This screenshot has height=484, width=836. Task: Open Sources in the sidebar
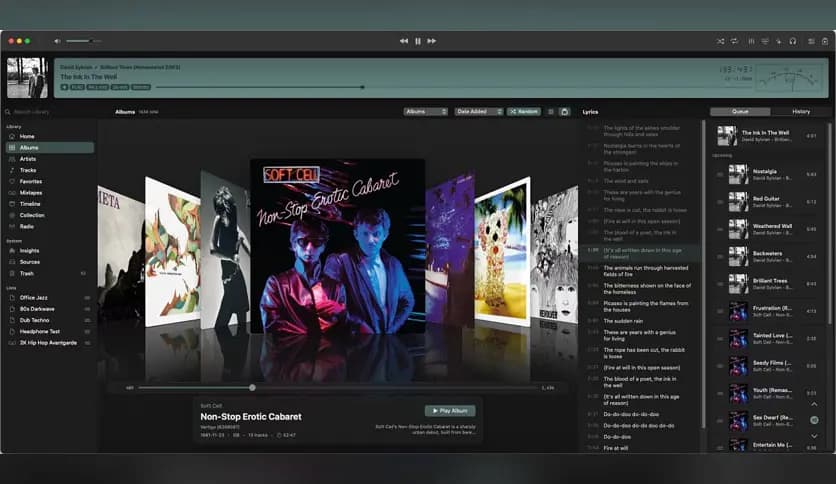(x=50, y=262)
